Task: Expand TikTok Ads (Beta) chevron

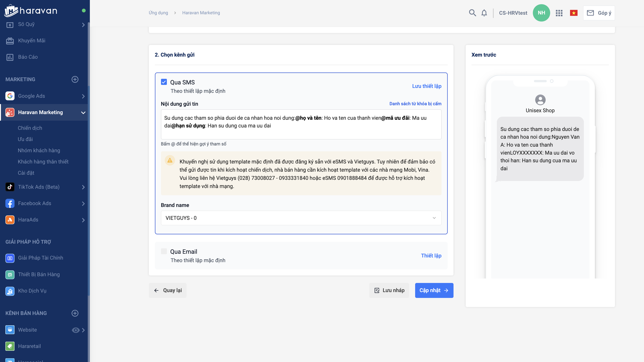Action: (83, 187)
